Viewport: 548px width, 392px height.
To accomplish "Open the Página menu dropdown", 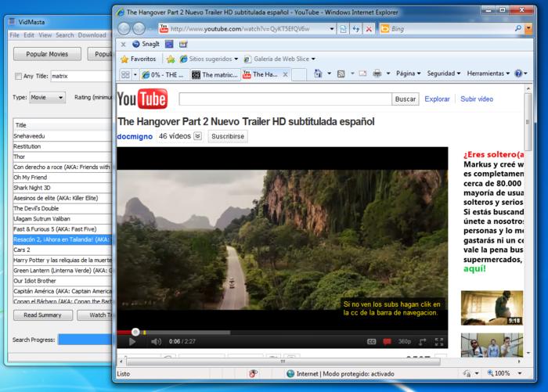I will [x=408, y=74].
